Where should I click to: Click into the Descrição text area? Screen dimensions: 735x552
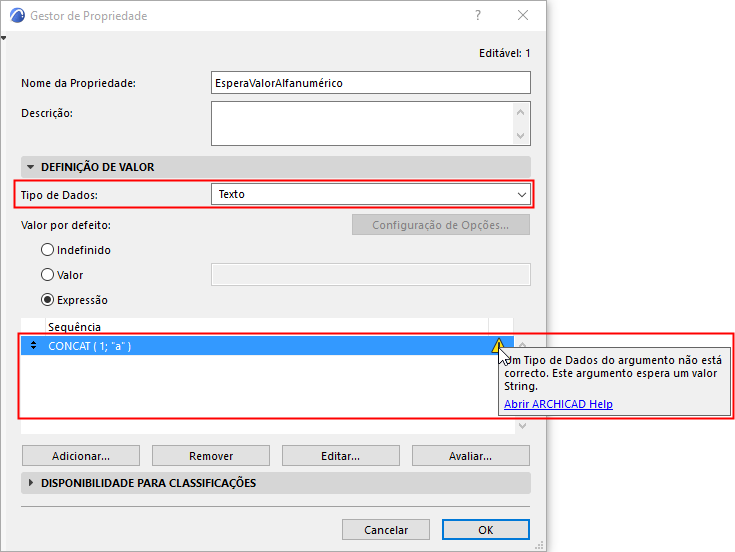point(362,123)
